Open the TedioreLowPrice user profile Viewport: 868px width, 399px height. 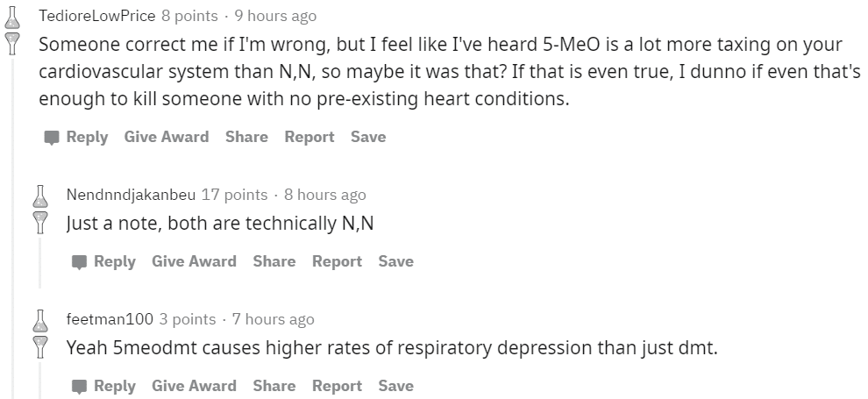pos(96,16)
